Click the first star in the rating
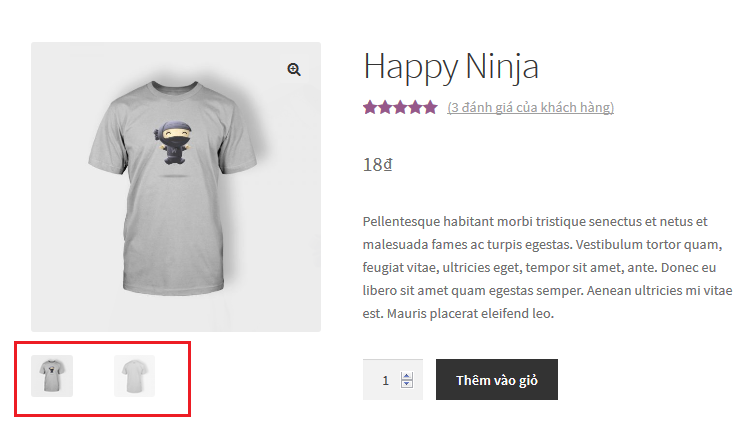Image resolution: width=751 pixels, height=435 pixels. tap(370, 107)
